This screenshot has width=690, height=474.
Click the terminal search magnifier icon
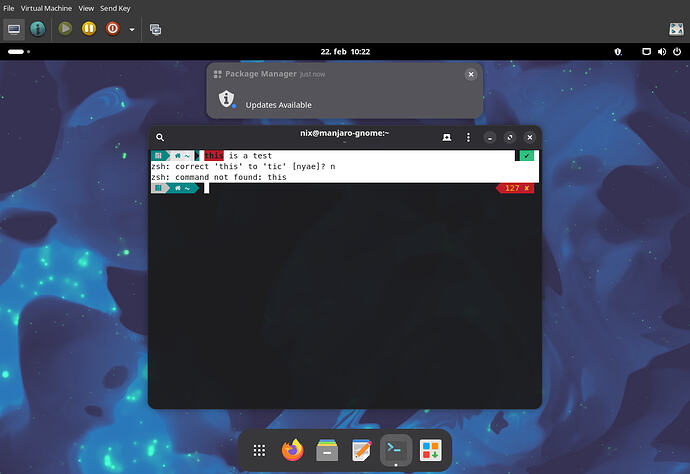[x=160, y=136]
